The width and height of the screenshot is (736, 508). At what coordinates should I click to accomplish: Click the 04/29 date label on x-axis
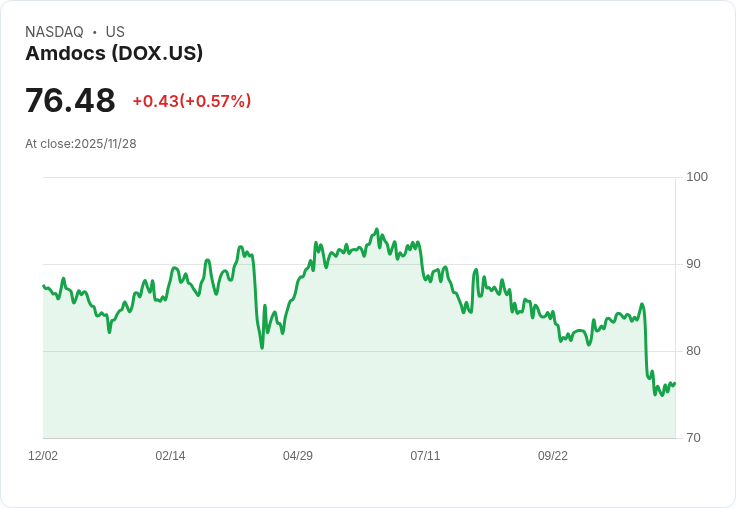[298, 455]
